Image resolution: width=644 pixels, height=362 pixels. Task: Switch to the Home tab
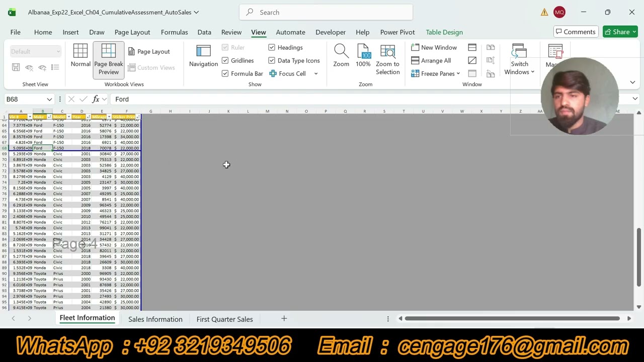[x=43, y=32]
